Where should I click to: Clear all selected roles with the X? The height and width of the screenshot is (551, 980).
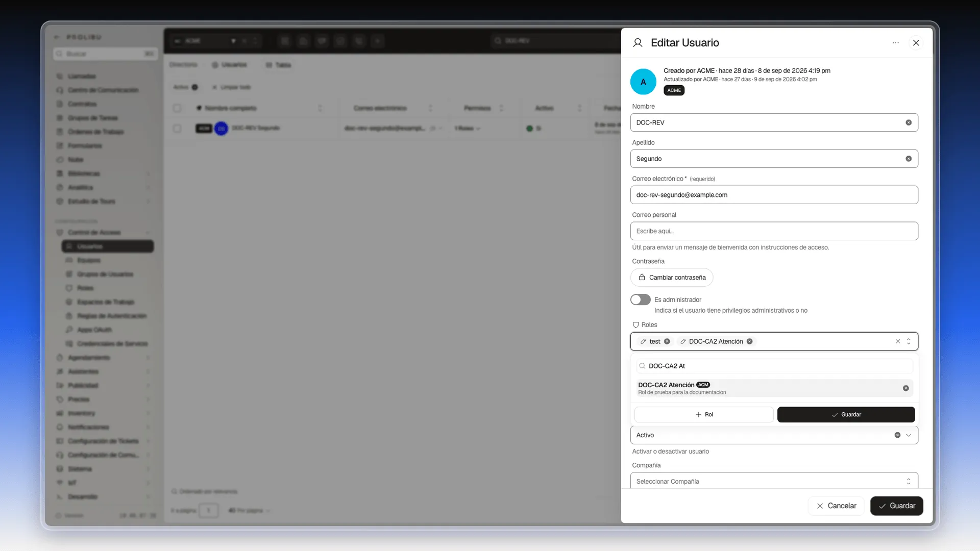coord(898,341)
